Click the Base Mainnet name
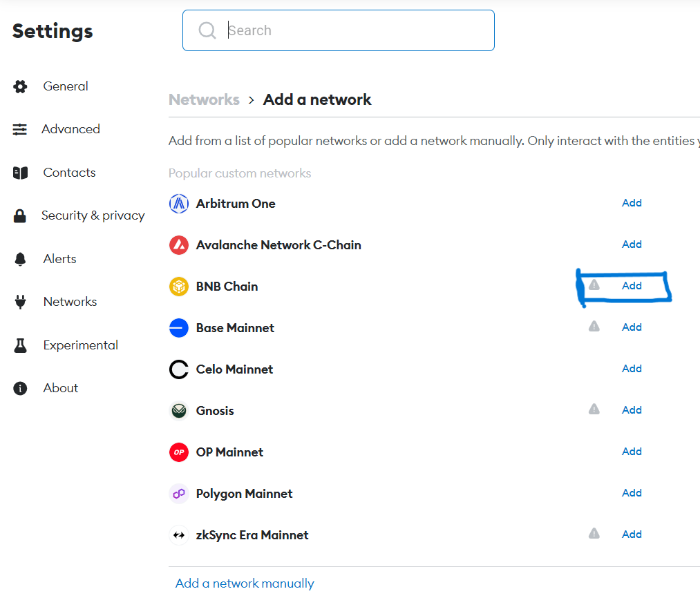The width and height of the screenshot is (700, 598). 235,328
